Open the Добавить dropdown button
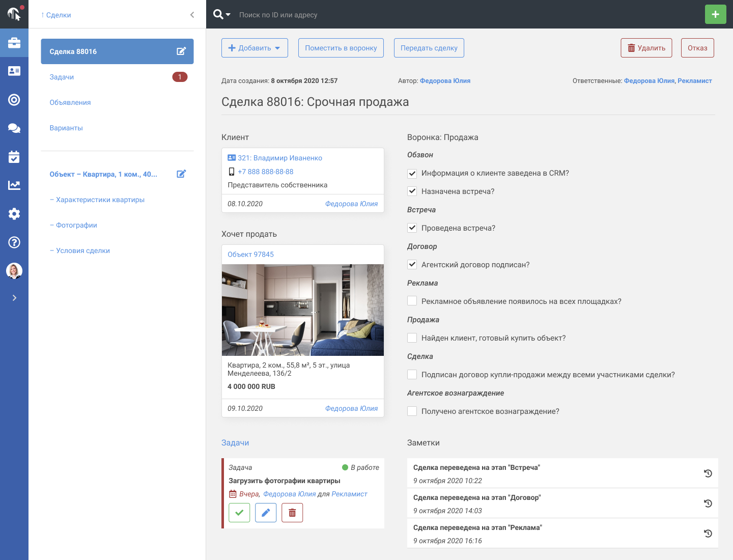This screenshot has height=560, width=733. tap(255, 48)
